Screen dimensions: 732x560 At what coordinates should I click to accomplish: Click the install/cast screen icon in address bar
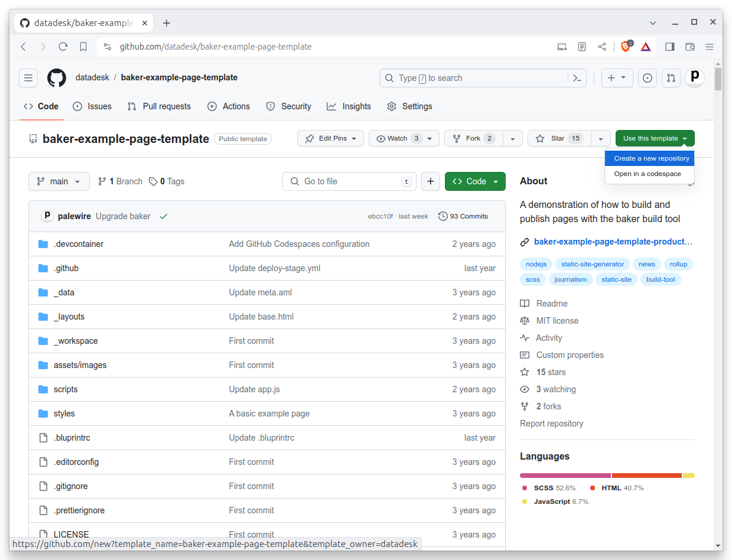point(562,47)
